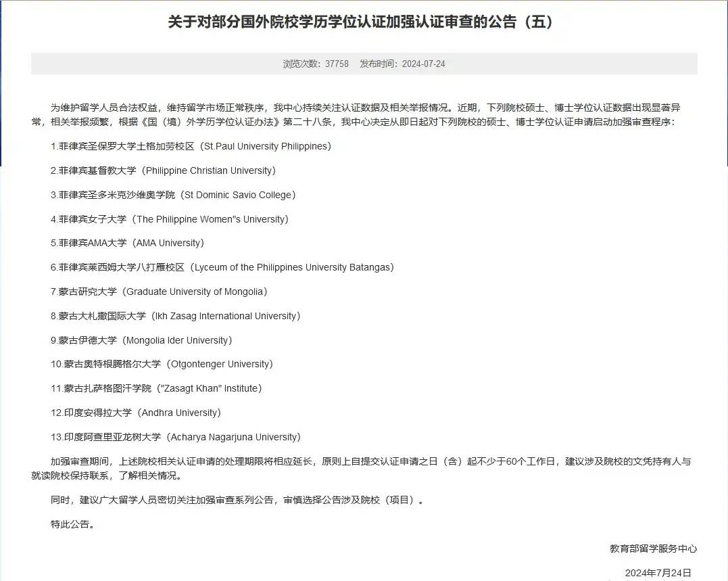Click the St Dominic Savio College entry

[173, 195]
